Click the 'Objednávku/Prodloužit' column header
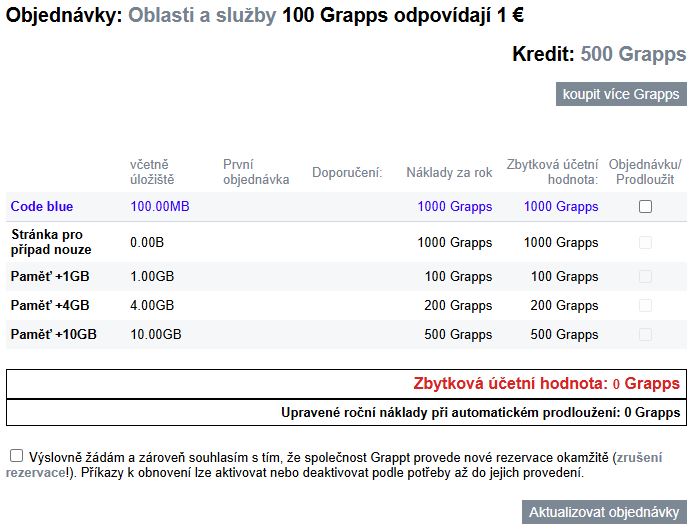 pos(645,172)
